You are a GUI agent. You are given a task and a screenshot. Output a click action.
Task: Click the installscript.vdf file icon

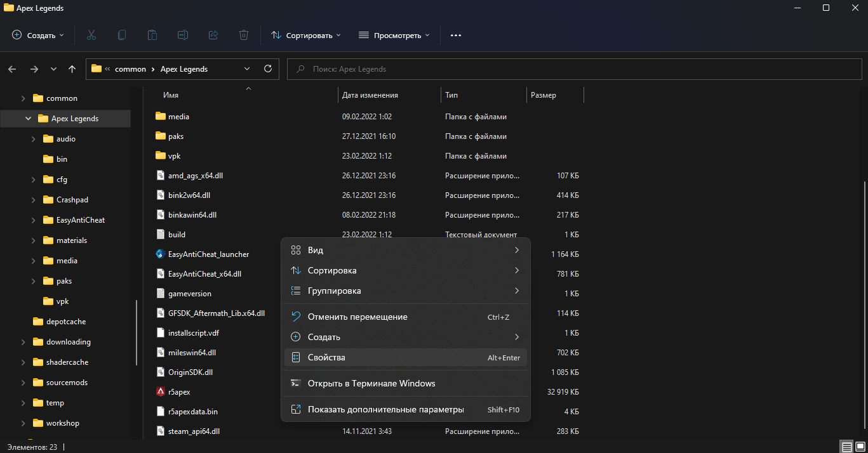[161, 332]
